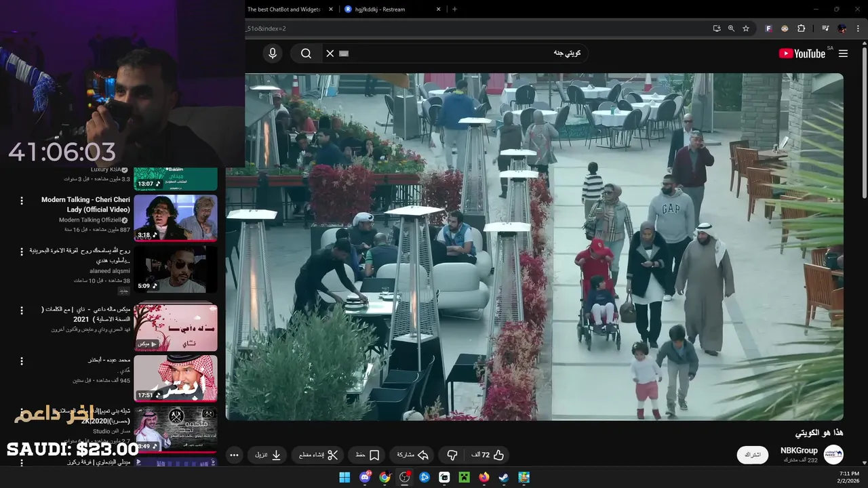Viewport: 868px width, 488px height.
Task: Create a clip with the scissors button
Action: click(x=318, y=455)
